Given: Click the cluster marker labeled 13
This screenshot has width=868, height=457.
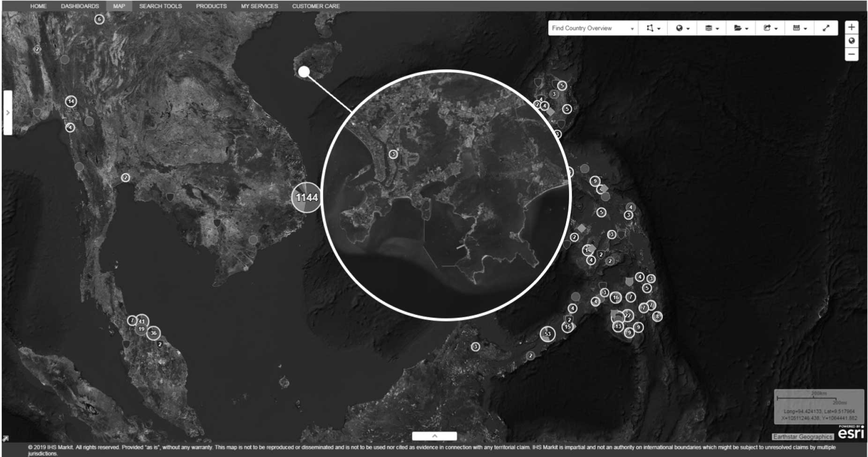Looking at the screenshot, I should pyautogui.click(x=618, y=326).
